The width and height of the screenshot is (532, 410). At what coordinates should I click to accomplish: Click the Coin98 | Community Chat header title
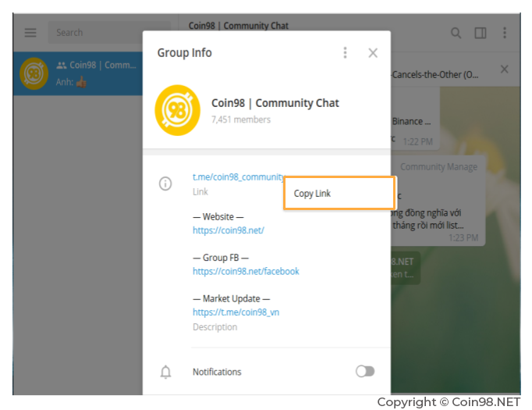238,26
